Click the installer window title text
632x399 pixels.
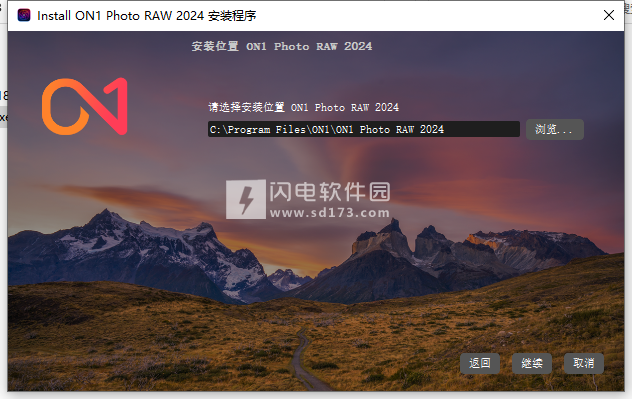click(147, 16)
